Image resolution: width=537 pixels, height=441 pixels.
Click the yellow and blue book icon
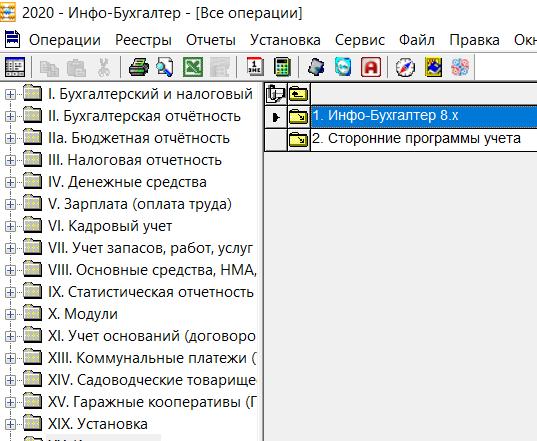click(x=433, y=67)
